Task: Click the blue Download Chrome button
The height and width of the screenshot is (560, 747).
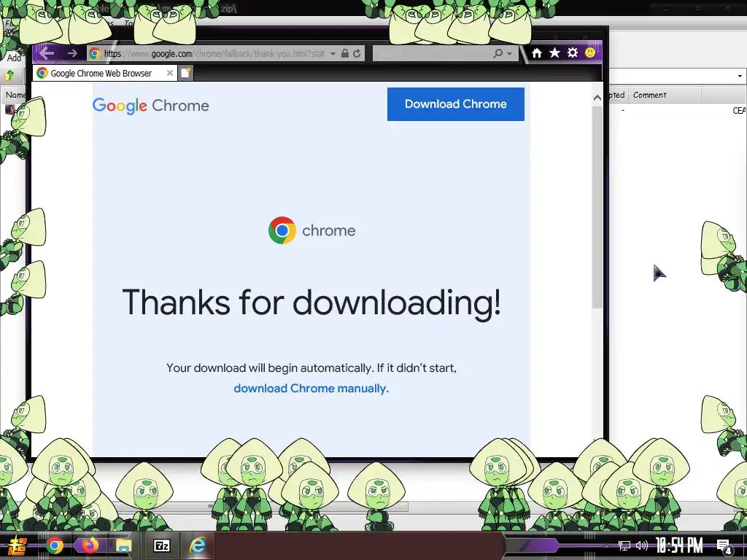Action: 455,104
